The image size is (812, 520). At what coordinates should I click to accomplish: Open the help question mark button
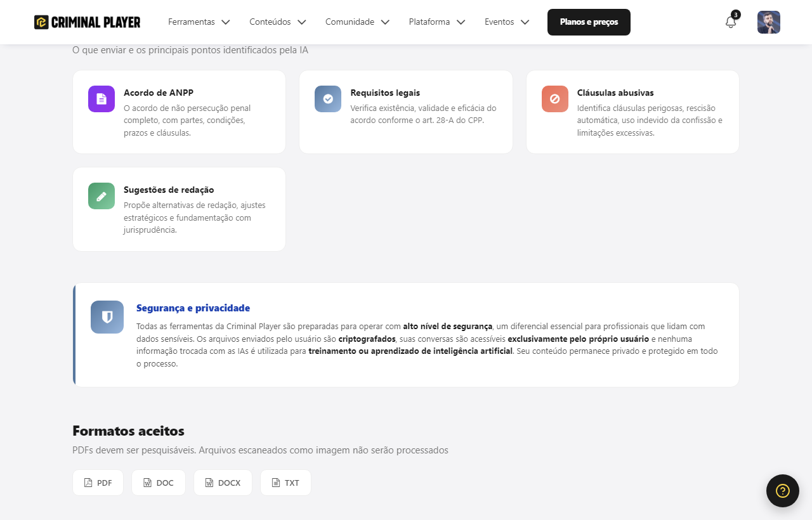pos(783,491)
